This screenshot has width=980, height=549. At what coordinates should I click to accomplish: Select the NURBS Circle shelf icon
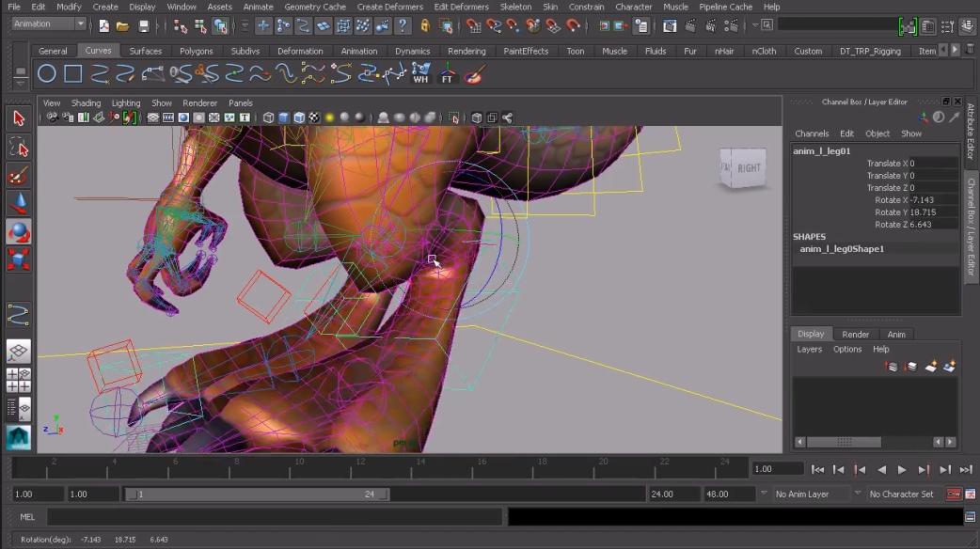coord(46,73)
